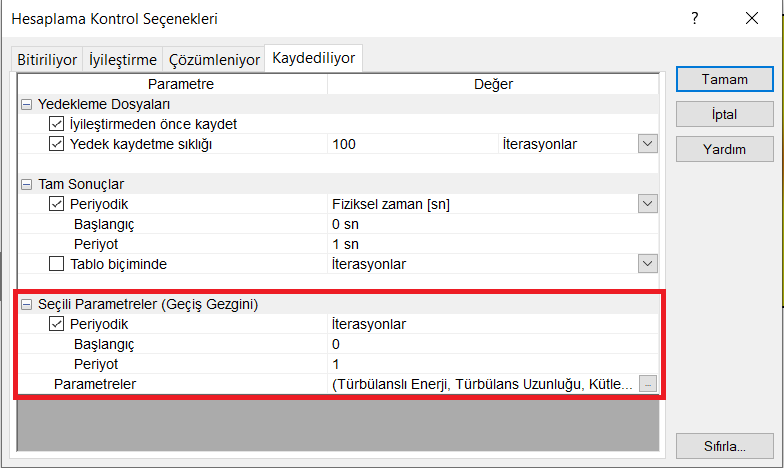This screenshot has width=784, height=468.
Task: Open the Fiziksel zaman [sn] dropdown
Action: [647, 204]
